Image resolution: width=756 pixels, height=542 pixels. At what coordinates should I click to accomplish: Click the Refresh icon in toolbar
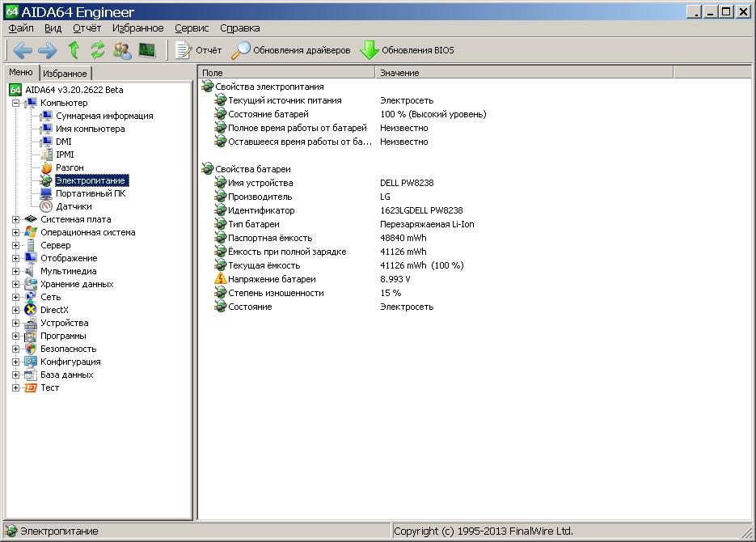[98, 50]
